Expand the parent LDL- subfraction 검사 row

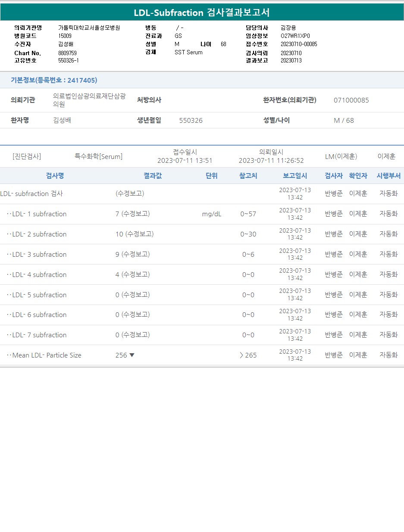pos(31,194)
